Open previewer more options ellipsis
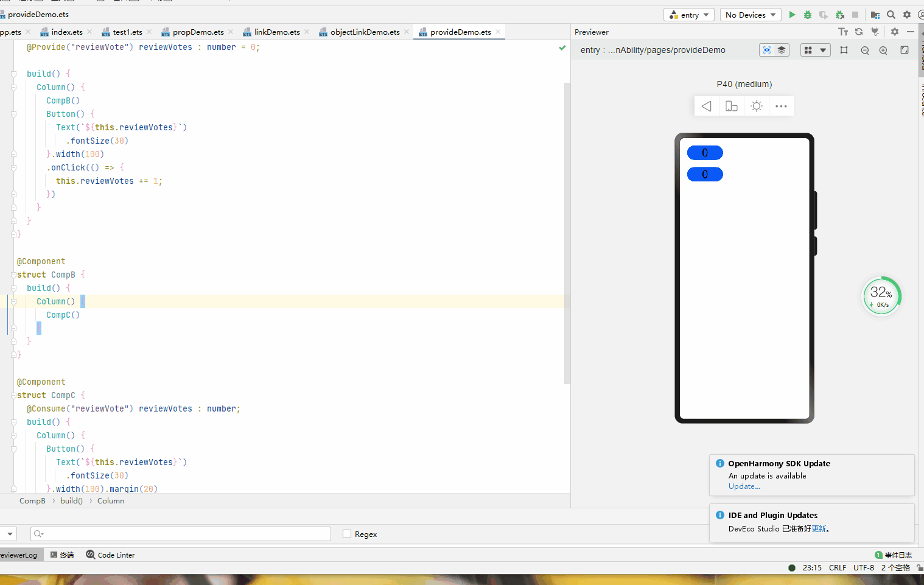The image size is (924, 585). 781,107
